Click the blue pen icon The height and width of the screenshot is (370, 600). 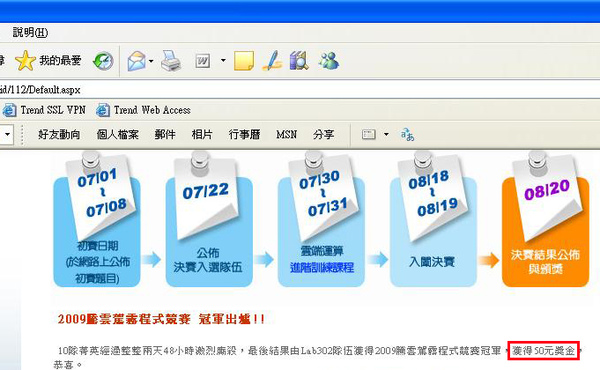272,61
